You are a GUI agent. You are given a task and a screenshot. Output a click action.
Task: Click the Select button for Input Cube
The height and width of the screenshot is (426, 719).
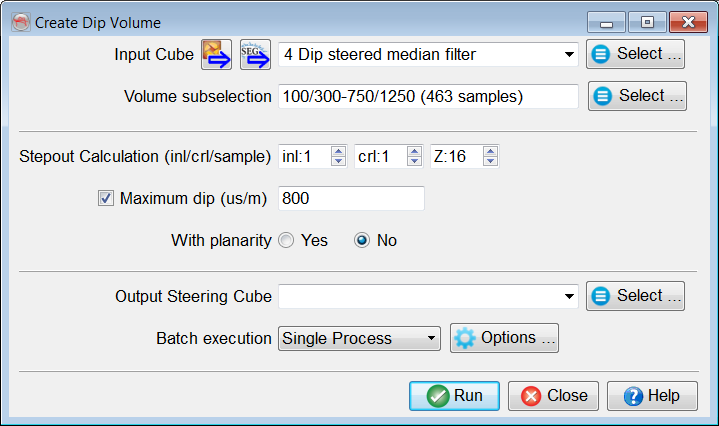click(636, 54)
